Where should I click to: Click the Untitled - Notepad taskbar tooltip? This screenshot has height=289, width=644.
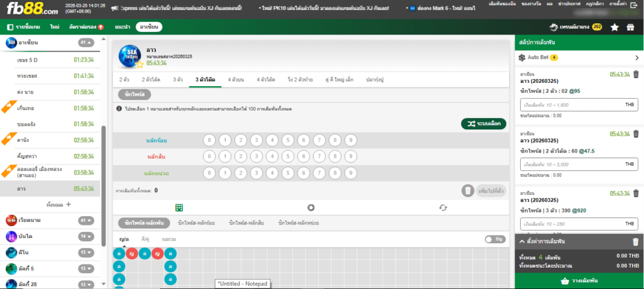(x=242, y=284)
